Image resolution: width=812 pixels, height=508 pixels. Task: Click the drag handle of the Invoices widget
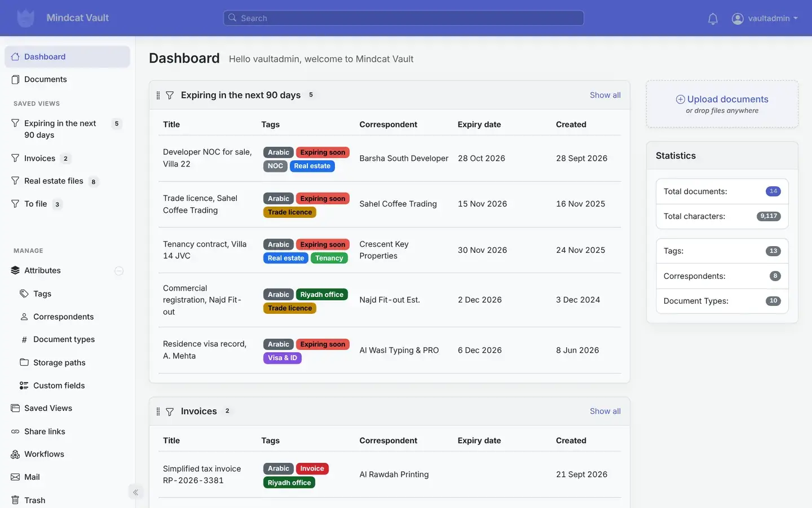(158, 411)
